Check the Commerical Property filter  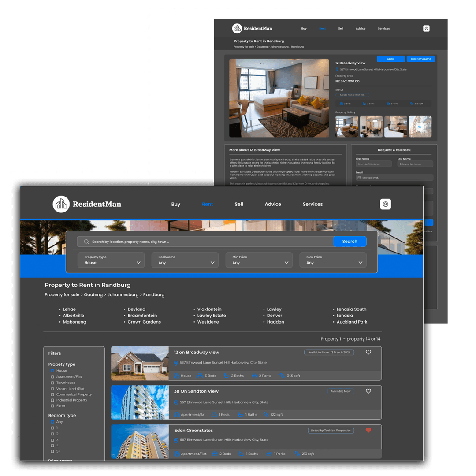tap(52, 394)
